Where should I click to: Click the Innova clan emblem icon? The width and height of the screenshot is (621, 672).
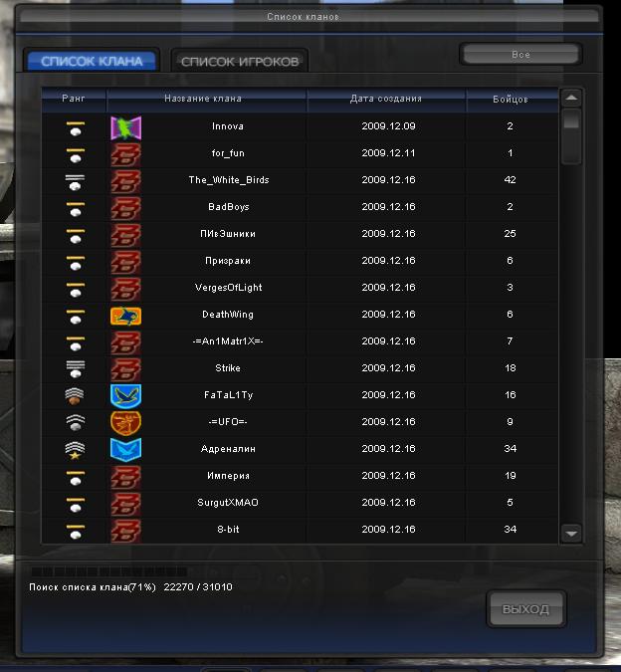pos(126,127)
